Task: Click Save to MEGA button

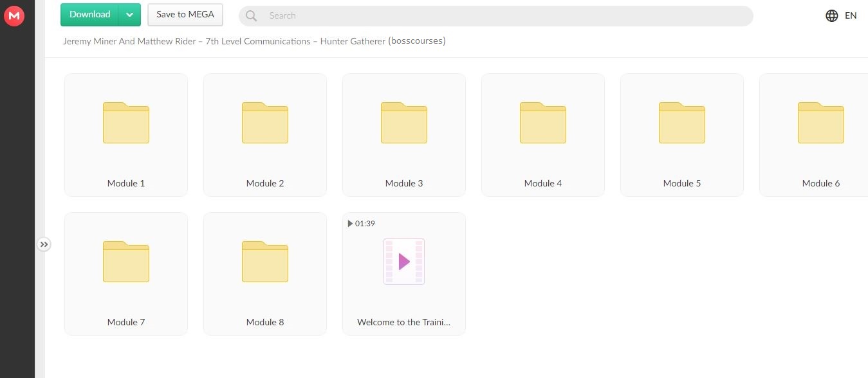Action: (185, 15)
